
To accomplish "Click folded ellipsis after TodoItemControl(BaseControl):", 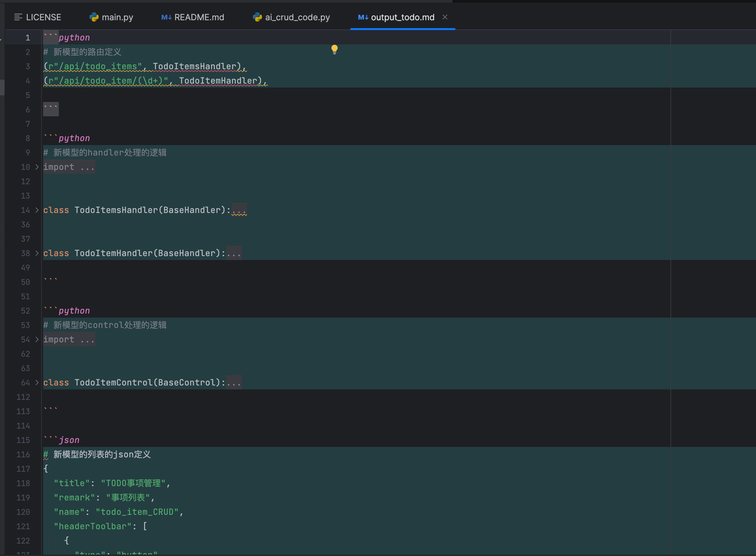I will [234, 383].
